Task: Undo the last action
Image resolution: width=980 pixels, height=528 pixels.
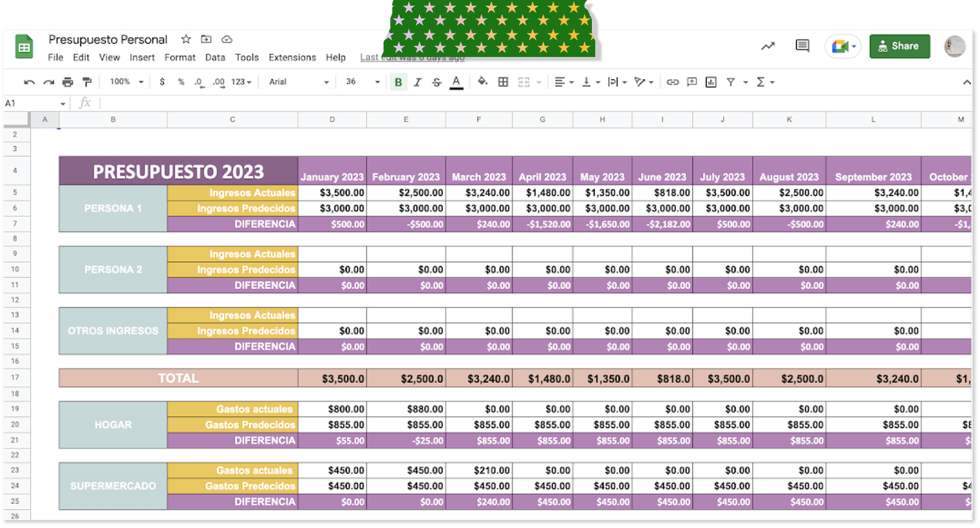Action: 29,82
